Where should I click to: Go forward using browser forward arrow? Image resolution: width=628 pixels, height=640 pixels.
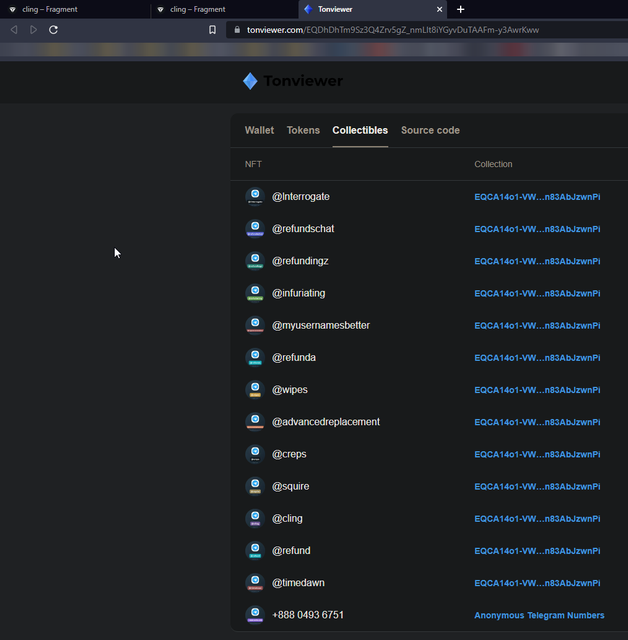pyautogui.click(x=33, y=30)
